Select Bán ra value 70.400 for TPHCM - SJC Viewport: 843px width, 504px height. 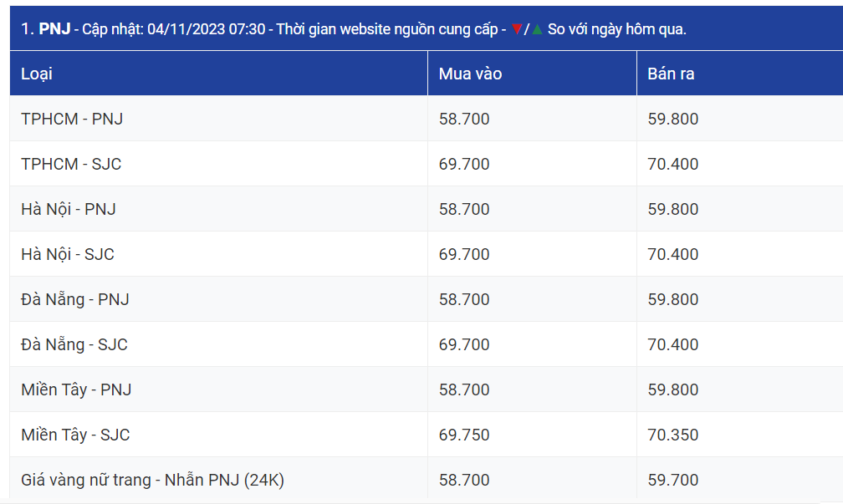point(673,164)
